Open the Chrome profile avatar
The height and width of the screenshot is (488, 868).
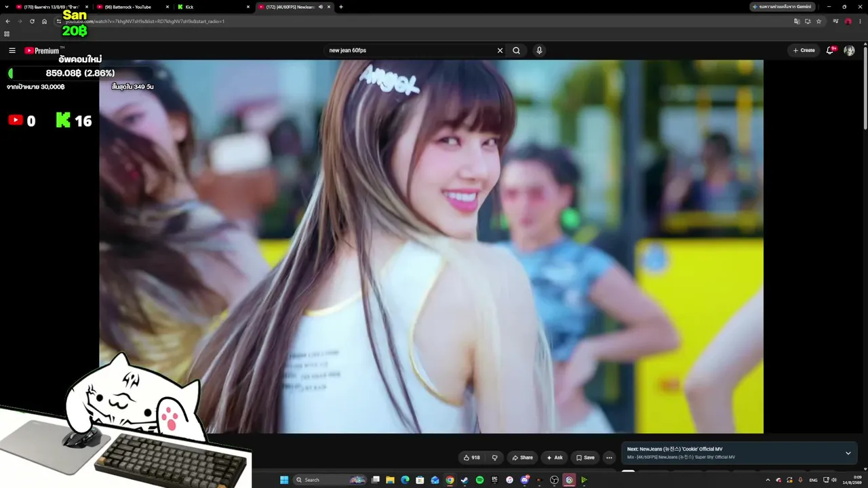(848, 22)
